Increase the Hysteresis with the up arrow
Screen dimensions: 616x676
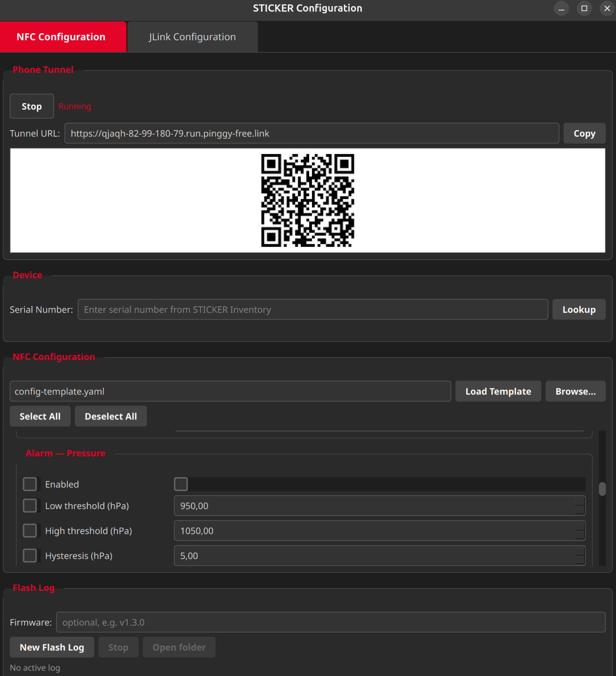(x=580, y=551)
